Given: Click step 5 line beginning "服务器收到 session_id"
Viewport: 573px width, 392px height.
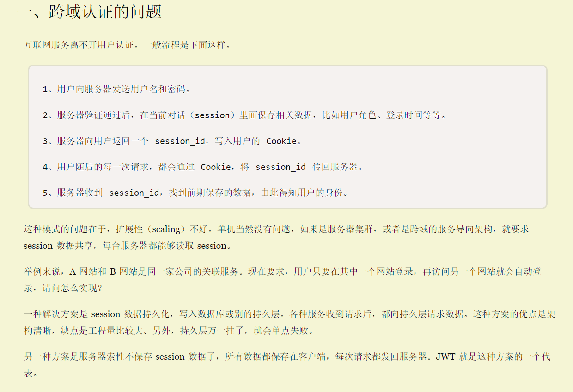Looking at the screenshot, I should click(x=195, y=193).
